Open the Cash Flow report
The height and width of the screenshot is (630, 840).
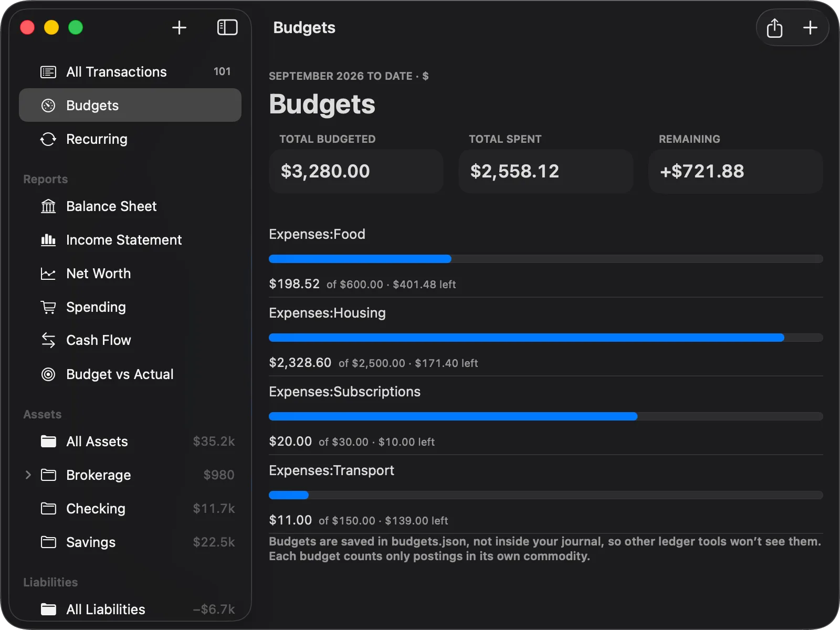[x=130, y=340]
